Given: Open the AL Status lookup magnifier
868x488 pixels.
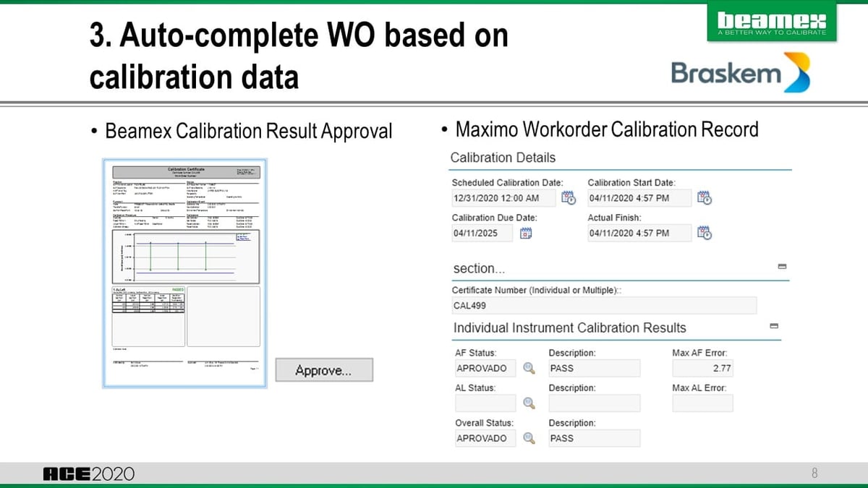Looking at the screenshot, I should (x=529, y=403).
